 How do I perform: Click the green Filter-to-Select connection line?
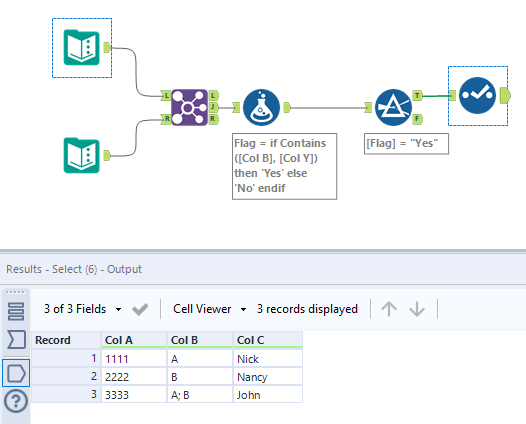(x=435, y=96)
